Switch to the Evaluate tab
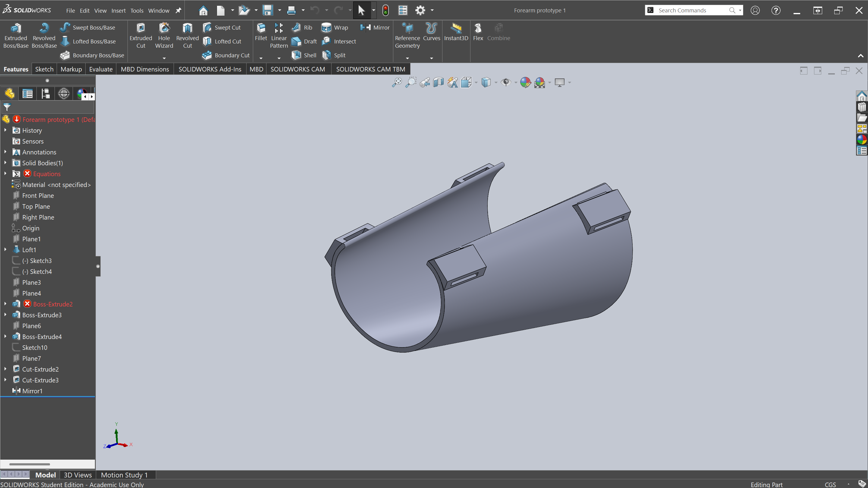 point(101,69)
